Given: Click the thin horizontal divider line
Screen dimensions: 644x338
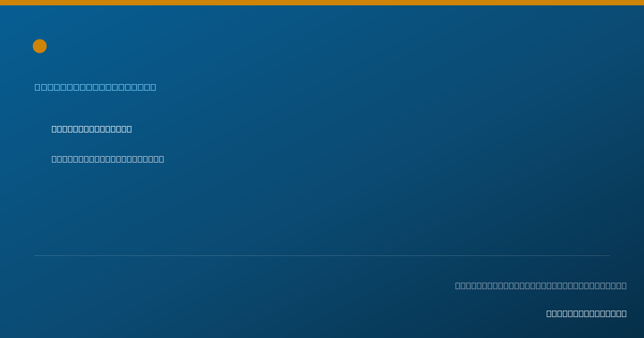Looking at the screenshot, I should pyautogui.click(x=322, y=255).
